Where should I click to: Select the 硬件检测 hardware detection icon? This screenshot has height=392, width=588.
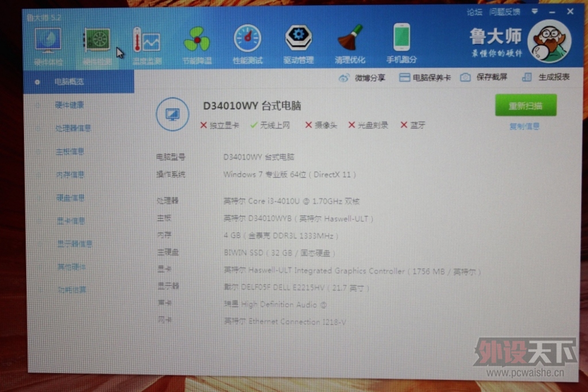click(96, 46)
